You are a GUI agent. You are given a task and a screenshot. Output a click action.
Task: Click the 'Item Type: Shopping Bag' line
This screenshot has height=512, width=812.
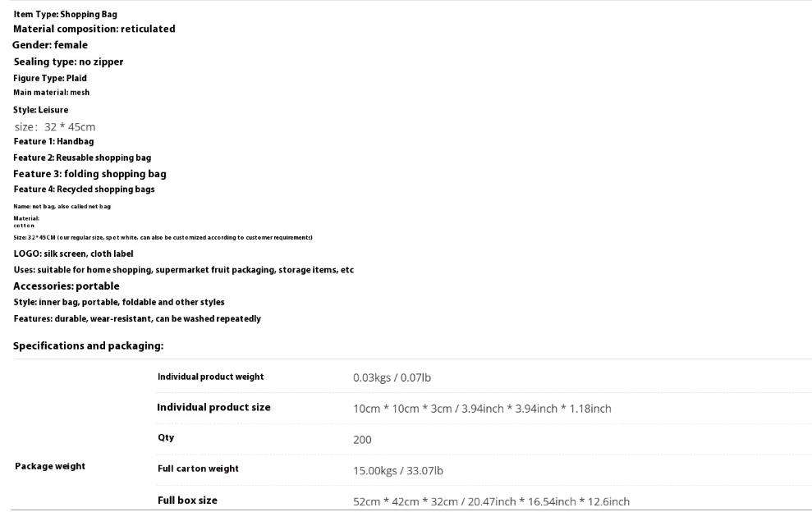[65, 15]
